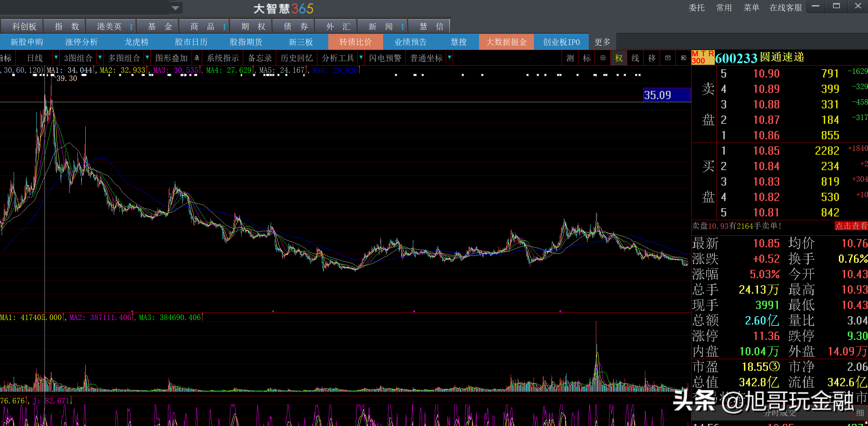Click 图形叠加 overlay button
This screenshot has height=426, width=868.
pyautogui.click(x=171, y=58)
